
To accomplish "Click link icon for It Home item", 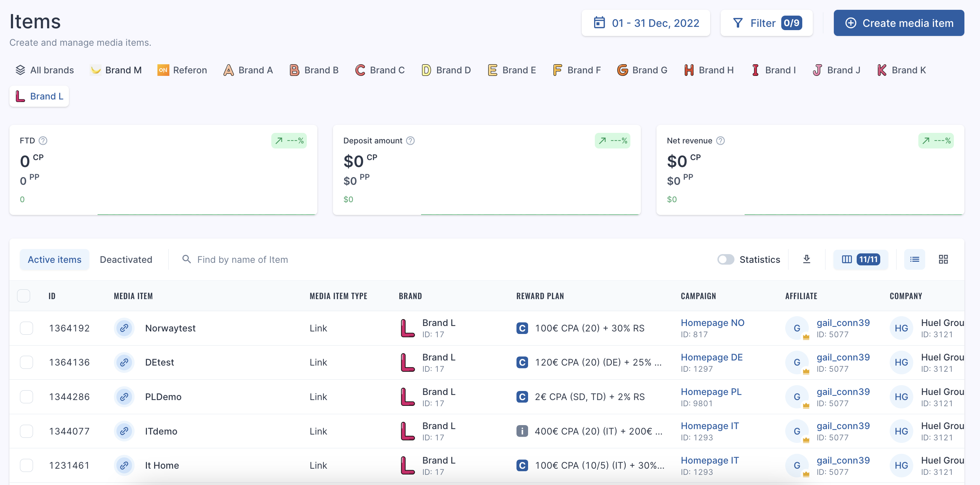I will point(124,465).
